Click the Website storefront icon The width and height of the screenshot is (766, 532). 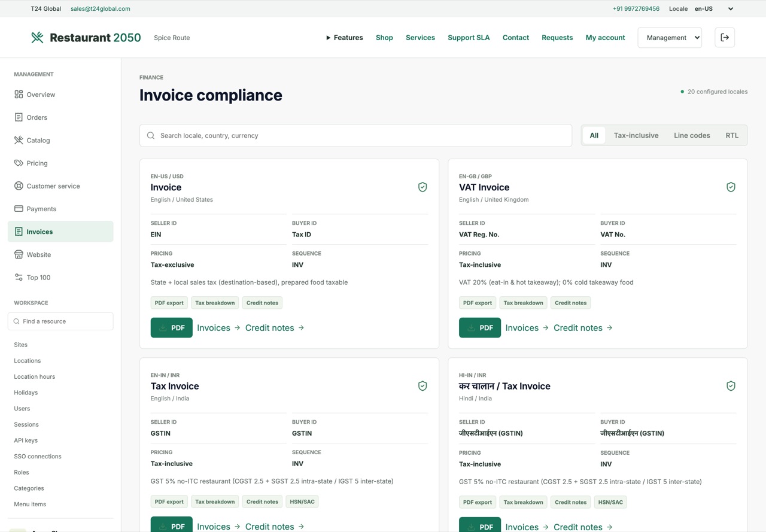[19, 254]
